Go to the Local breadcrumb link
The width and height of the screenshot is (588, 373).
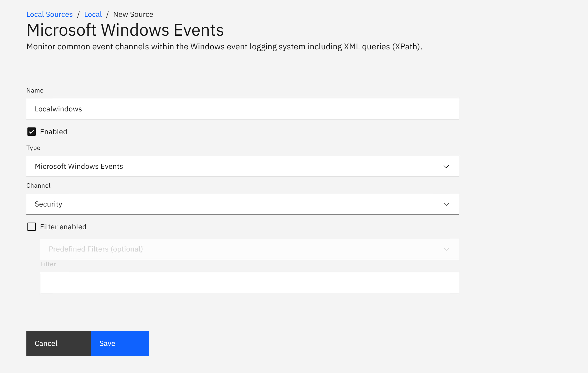pos(93,14)
